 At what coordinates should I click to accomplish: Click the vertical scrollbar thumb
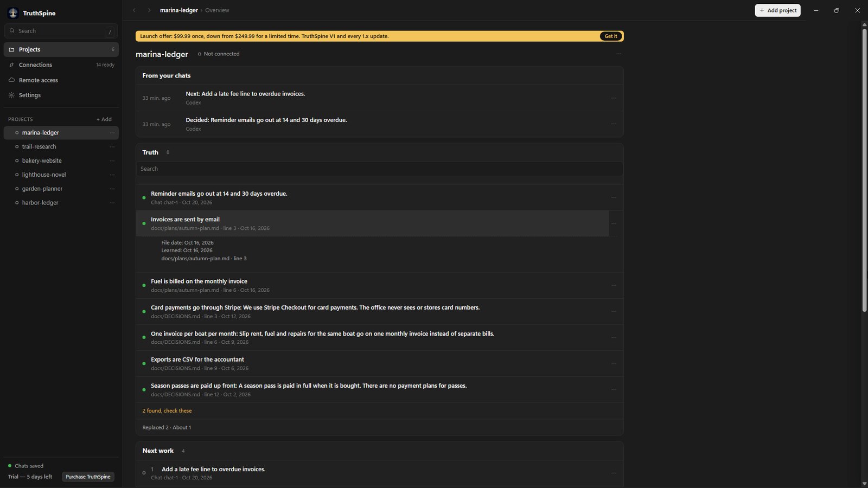point(864,170)
